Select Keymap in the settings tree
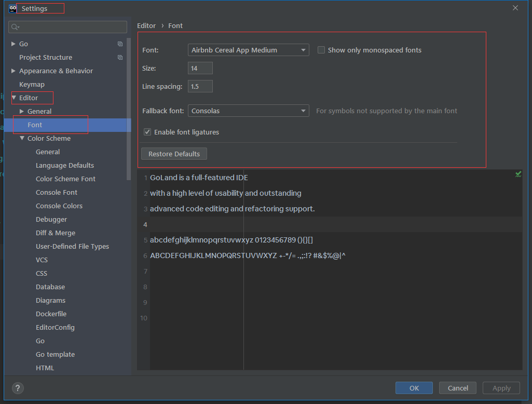Image resolution: width=532 pixels, height=404 pixels. pyautogui.click(x=32, y=85)
